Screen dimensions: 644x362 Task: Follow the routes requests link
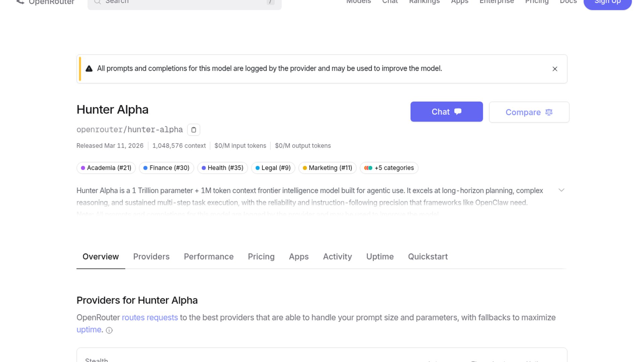150,317
